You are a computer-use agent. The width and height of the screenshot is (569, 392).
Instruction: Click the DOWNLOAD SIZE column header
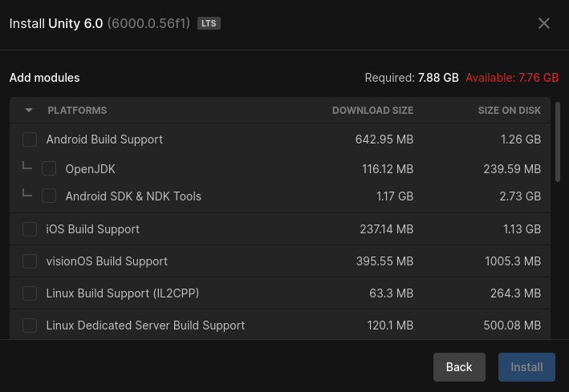(372, 111)
